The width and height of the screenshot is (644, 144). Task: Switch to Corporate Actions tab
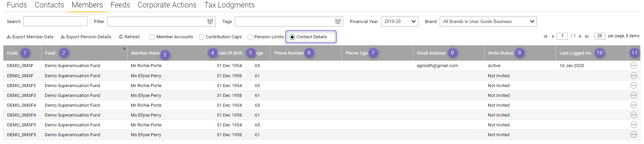point(167,5)
